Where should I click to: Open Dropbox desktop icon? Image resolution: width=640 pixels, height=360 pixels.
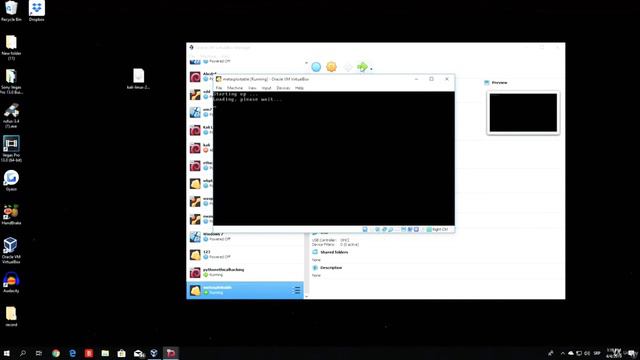click(x=36, y=11)
